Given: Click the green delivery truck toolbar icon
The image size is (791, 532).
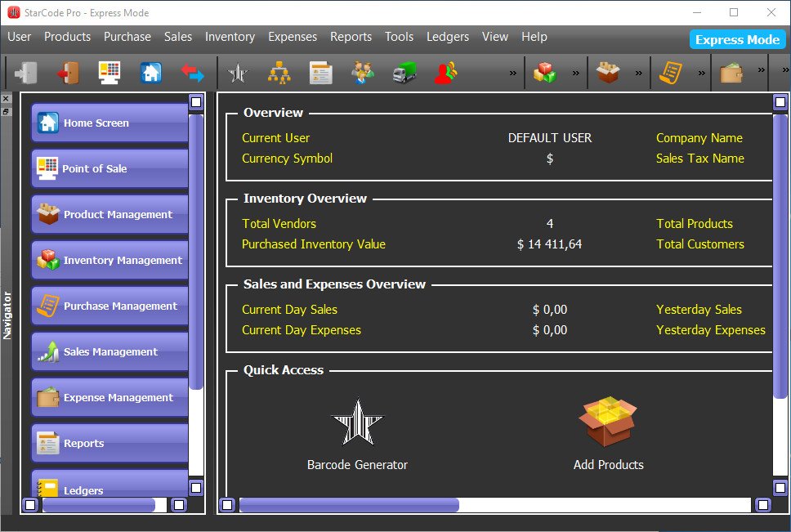Looking at the screenshot, I should point(404,73).
